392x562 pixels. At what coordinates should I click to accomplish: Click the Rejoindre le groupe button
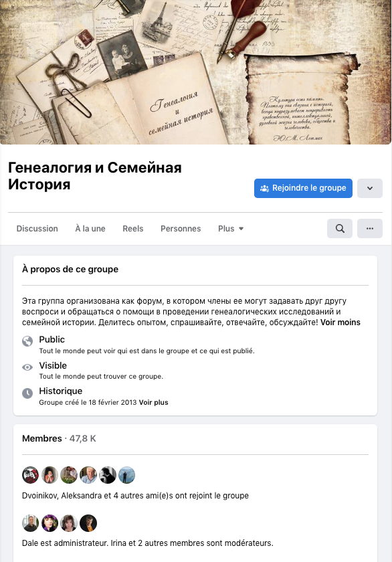pyautogui.click(x=303, y=188)
